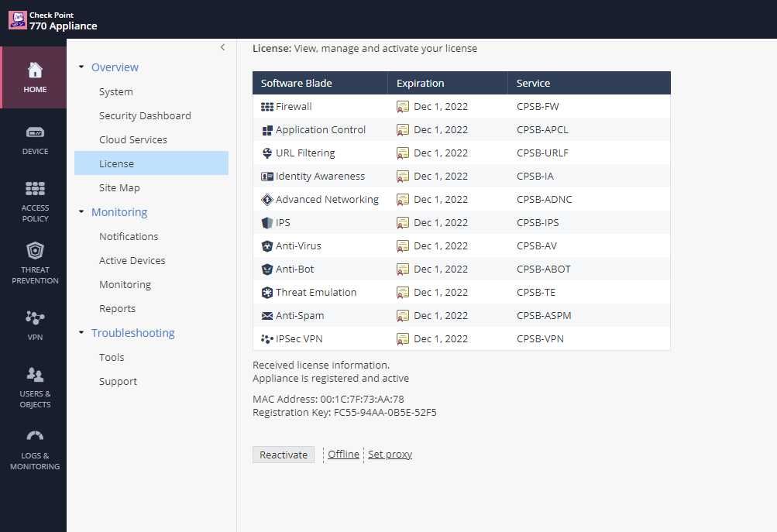Click URL Filtering row certificate icon

[403, 153]
